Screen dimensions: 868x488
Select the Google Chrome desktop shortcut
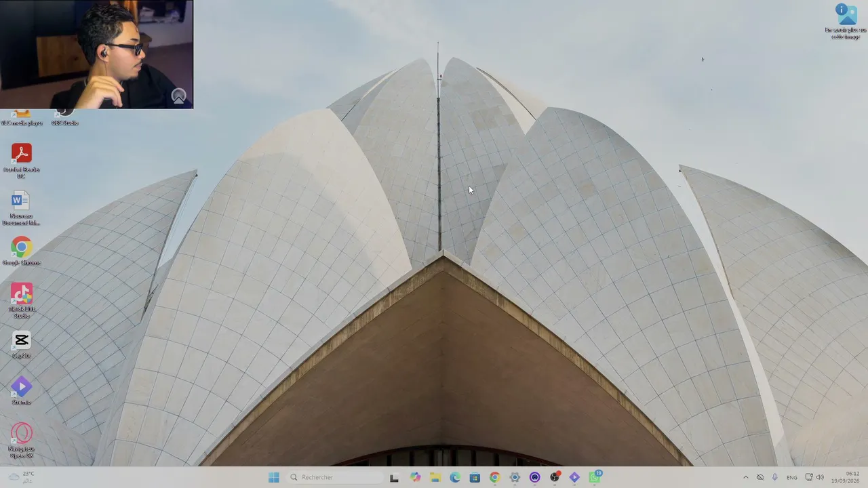point(21,252)
